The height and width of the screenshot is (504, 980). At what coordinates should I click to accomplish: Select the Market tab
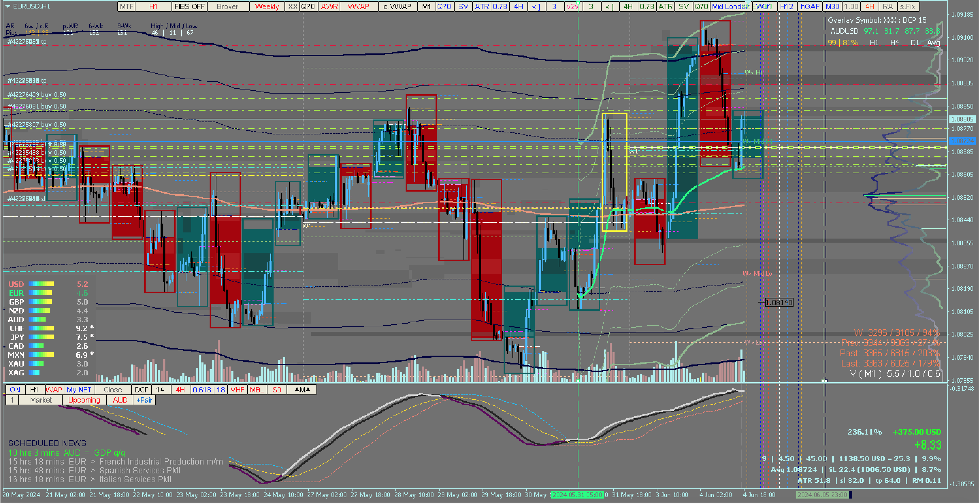point(41,400)
